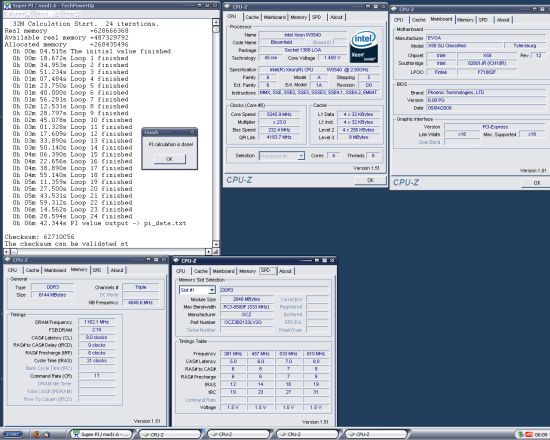The width and height of the screenshot is (550, 440).
Task: Switch to SPD tab in CPU-Z Processor window
Action: click(316, 17)
